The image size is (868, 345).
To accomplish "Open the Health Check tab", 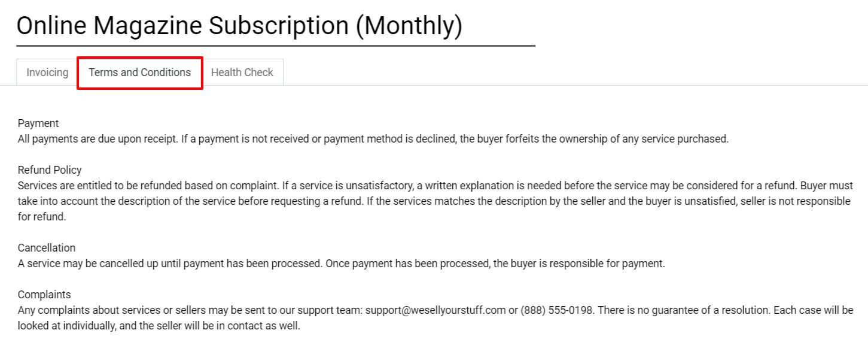I will click(242, 72).
